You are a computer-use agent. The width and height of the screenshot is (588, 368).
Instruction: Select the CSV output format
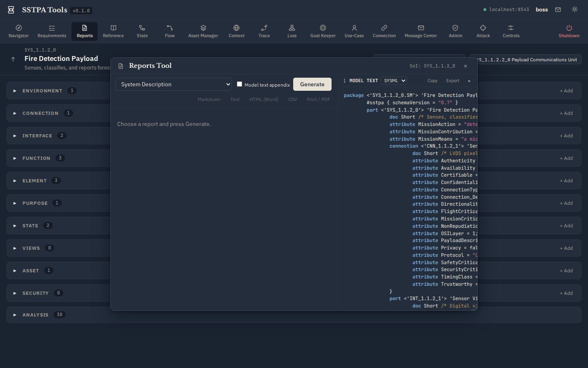pyautogui.click(x=292, y=99)
